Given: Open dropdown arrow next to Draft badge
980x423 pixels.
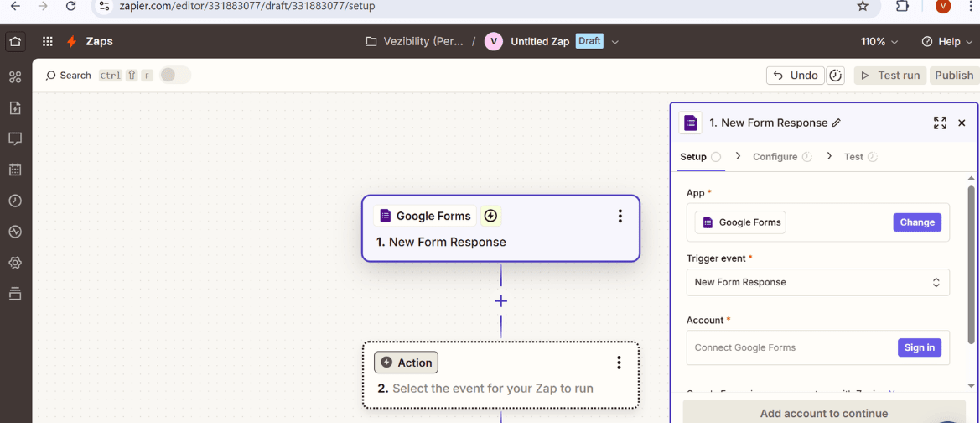Looking at the screenshot, I should coord(615,41).
